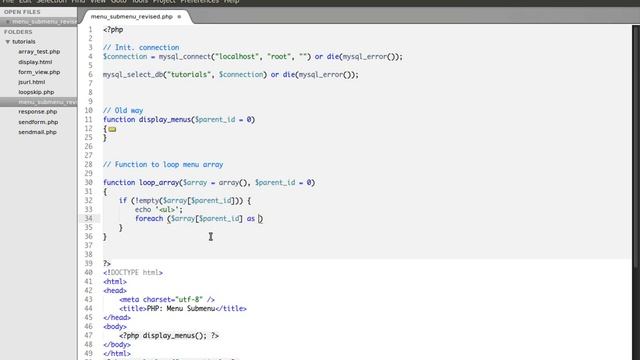Click the loop_array function name on line 30
640x360 pixels.
[x=159, y=182]
